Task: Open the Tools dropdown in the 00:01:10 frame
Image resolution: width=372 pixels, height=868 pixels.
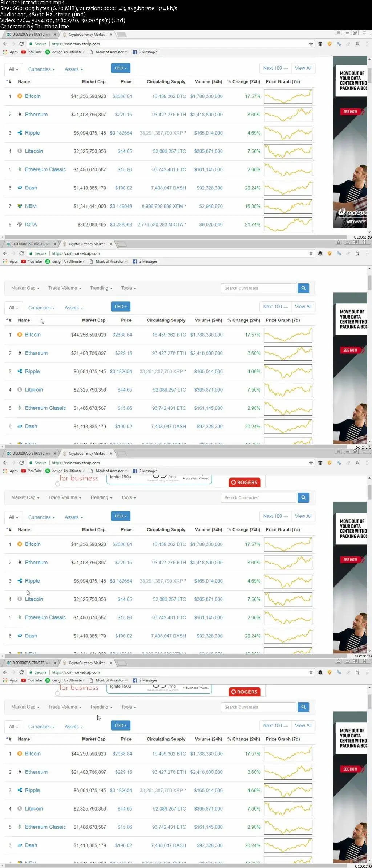Action: coord(128,288)
